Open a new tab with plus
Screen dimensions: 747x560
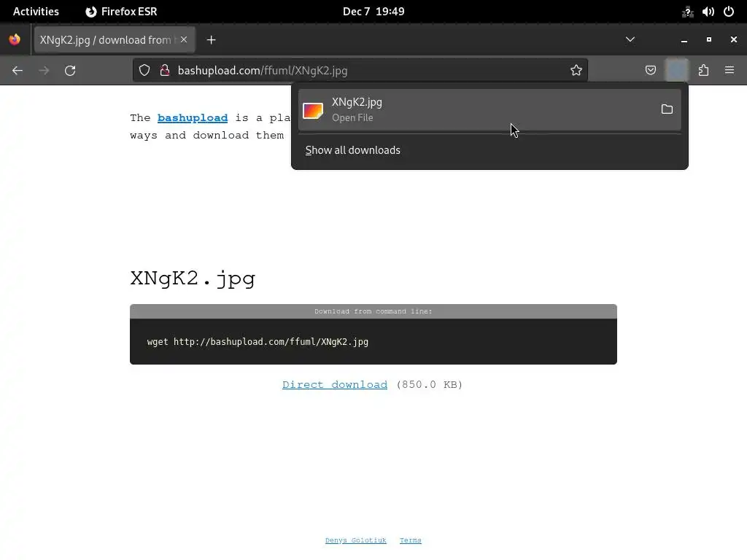click(211, 40)
